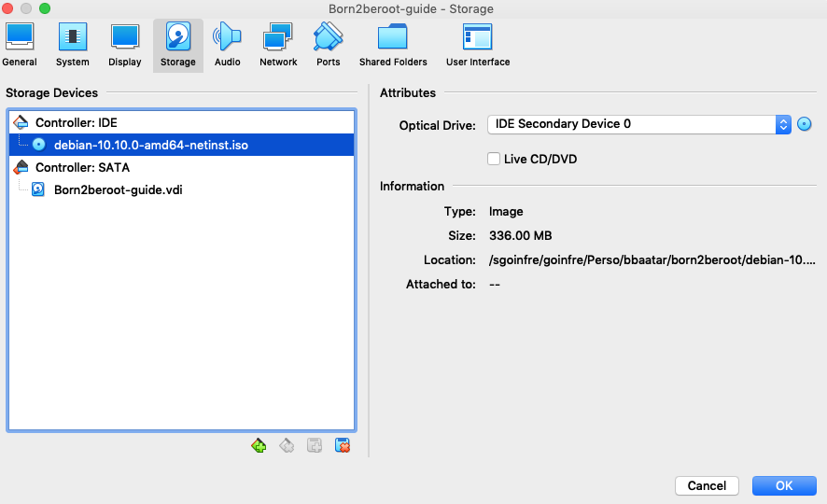Open the Ports settings tab

(328, 46)
